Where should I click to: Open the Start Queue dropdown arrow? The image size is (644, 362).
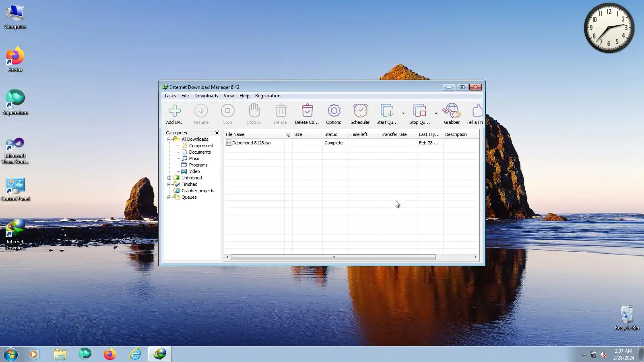[403, 113]
